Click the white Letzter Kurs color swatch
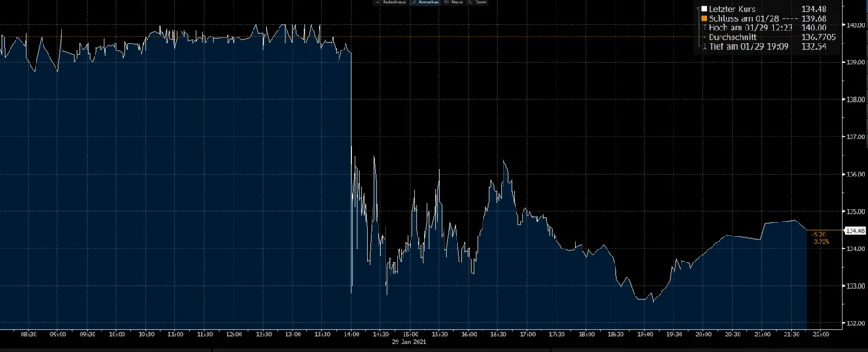 [x=704, y=9]
